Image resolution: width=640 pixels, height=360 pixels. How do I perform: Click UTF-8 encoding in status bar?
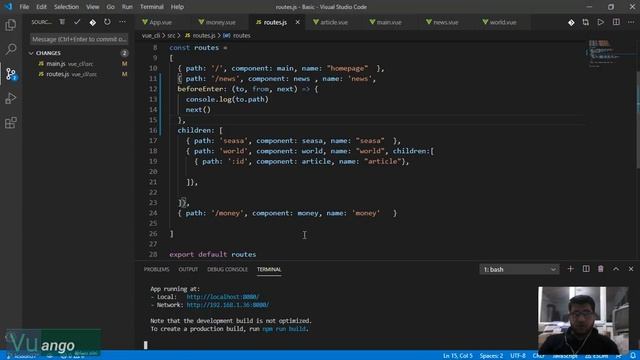pyautogui.click(x=518, y=356)
